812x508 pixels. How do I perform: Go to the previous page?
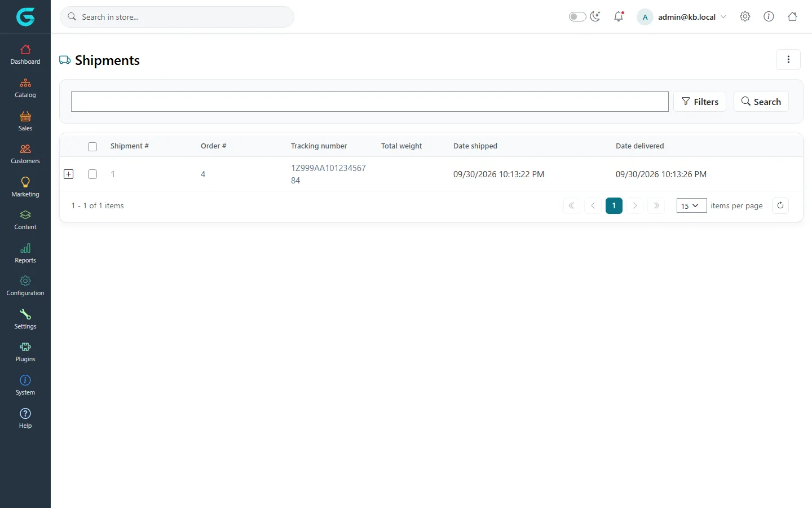tap(593, 205)
